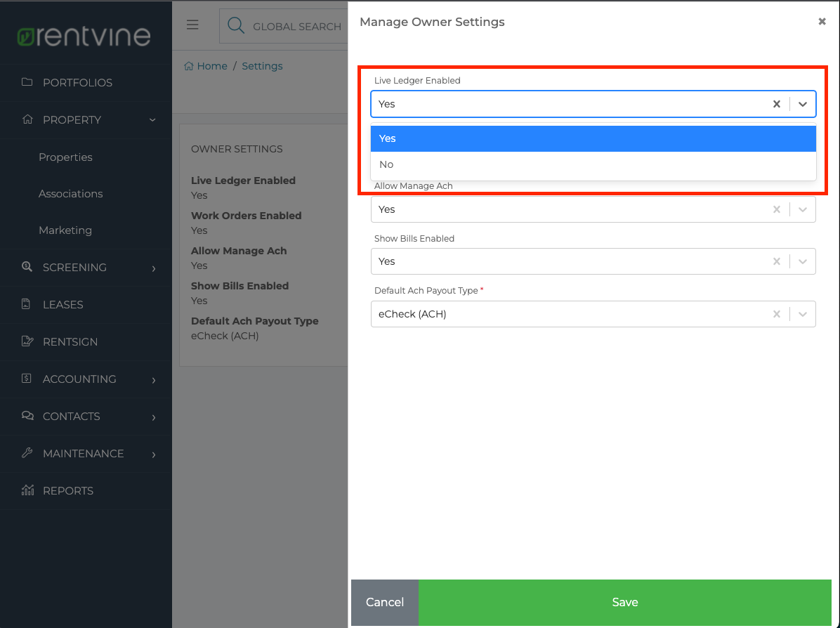Click the Leases document icon

26,304
